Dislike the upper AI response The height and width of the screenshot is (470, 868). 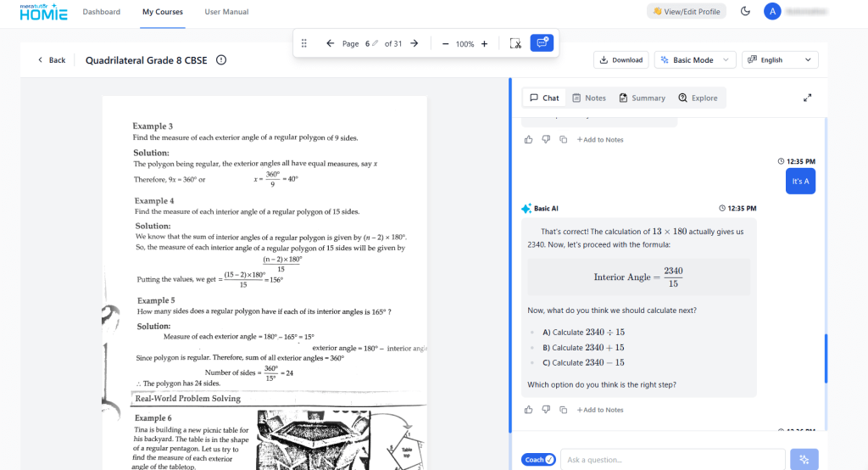coord(546,140)
